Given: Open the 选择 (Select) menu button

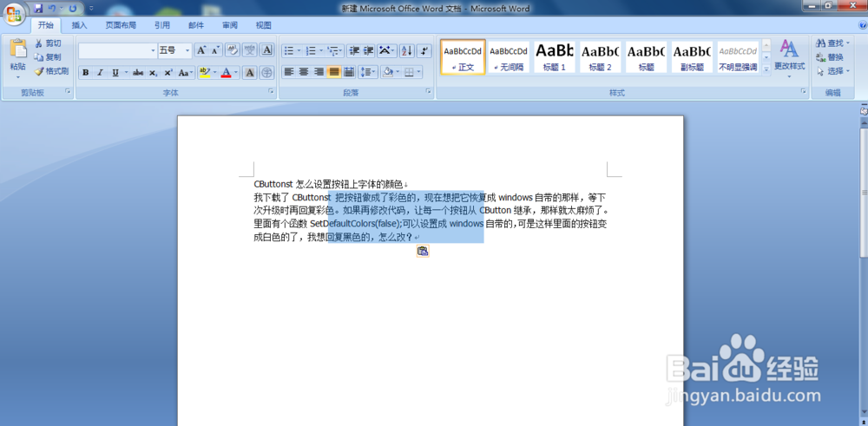Looking at the screenshot, I should coord(832,71).
